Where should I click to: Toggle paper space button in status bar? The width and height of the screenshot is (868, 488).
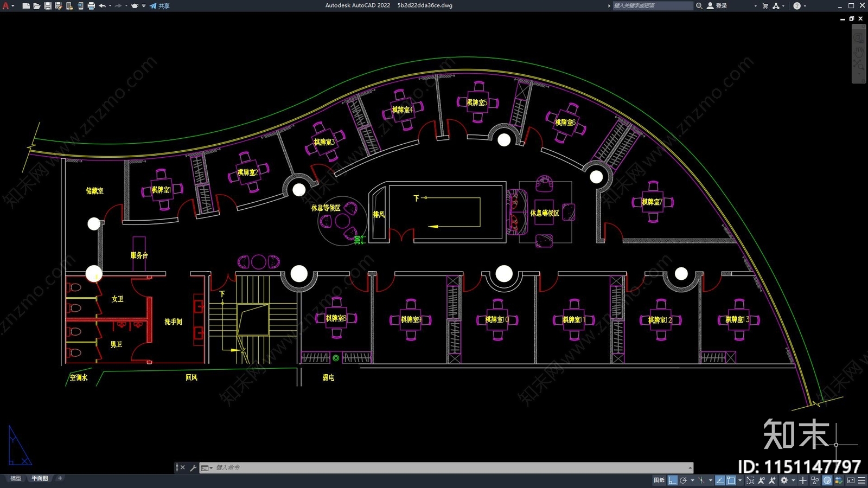click(659, 480)
